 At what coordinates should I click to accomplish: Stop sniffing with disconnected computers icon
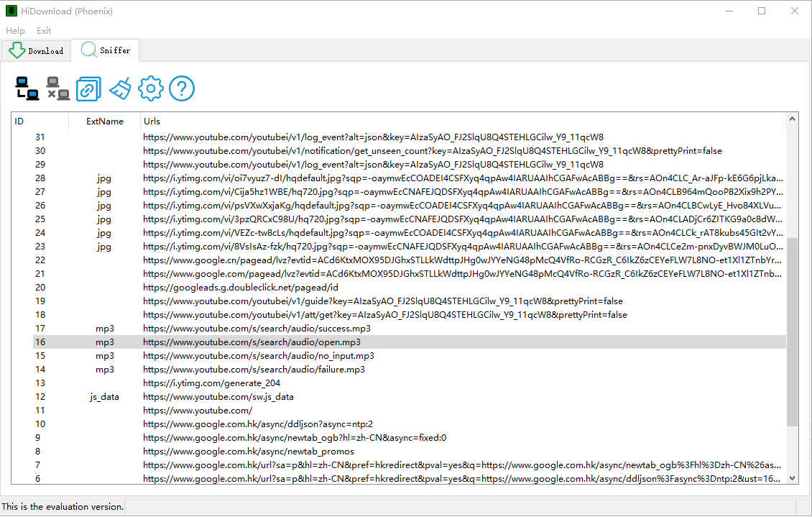[58, 88]
